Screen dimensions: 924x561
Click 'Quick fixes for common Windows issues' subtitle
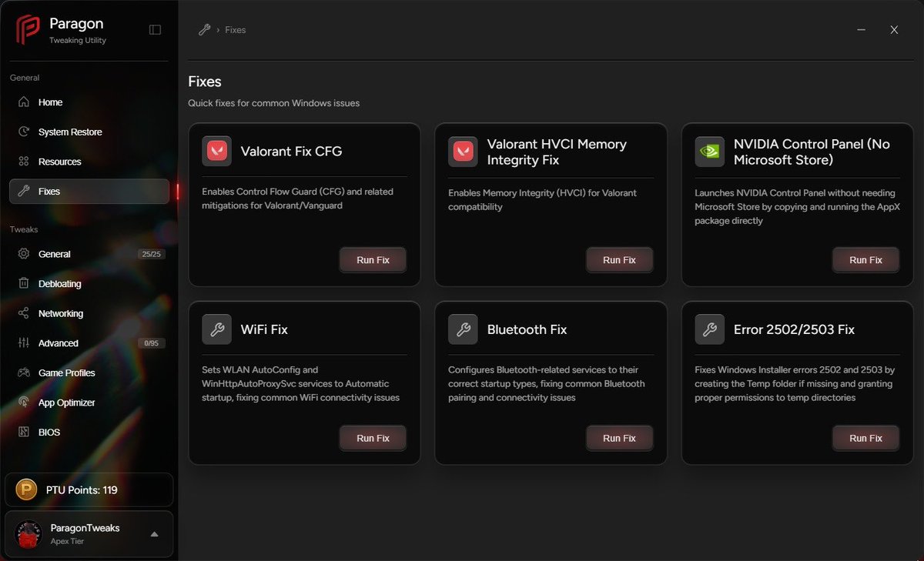pyautogui.click(x=274, y=103)
